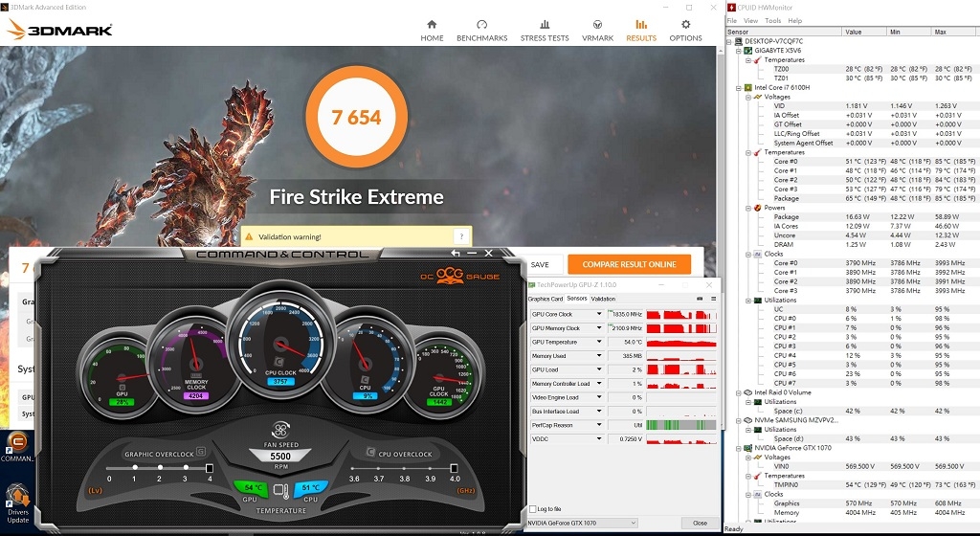Viewport: 980px width, 536px height.
Task: Click the validation warning triangle icon
Action: (250, 236)
